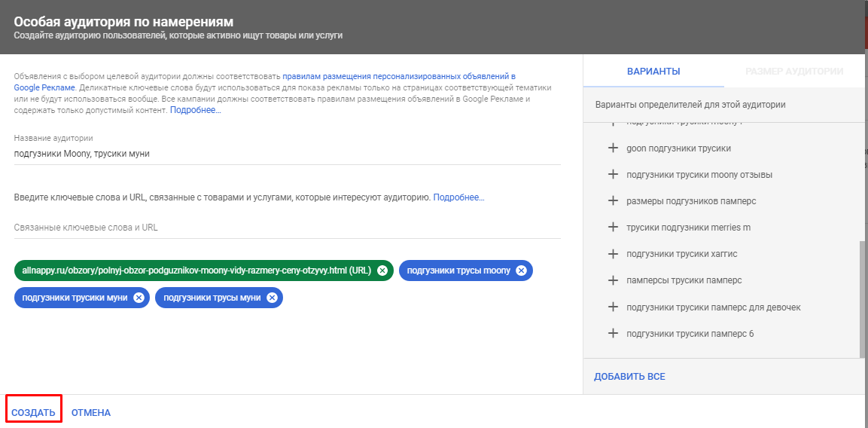Click ОТМЕНА to cancel audience creation
The width and height of the screenshot is (868, 428).
(91, 413)
